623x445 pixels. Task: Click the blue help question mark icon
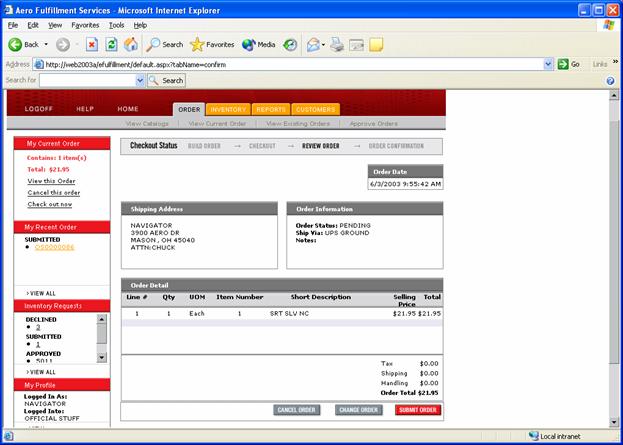(x=611, y=81)
